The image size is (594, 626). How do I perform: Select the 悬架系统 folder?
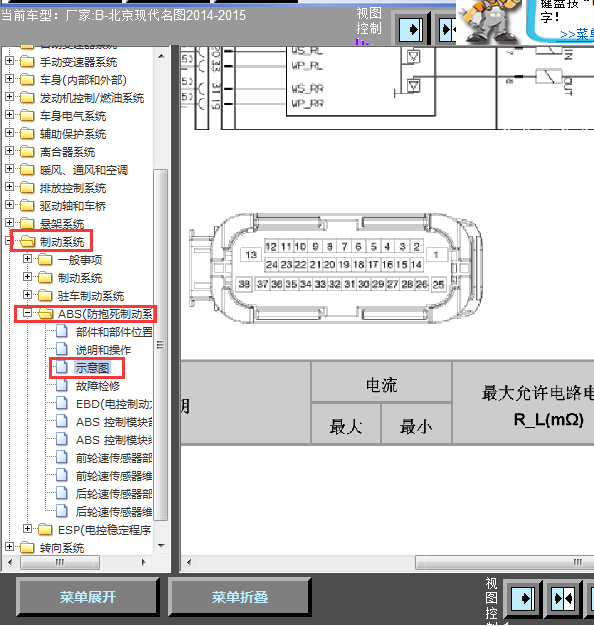(x=62, y=224)
